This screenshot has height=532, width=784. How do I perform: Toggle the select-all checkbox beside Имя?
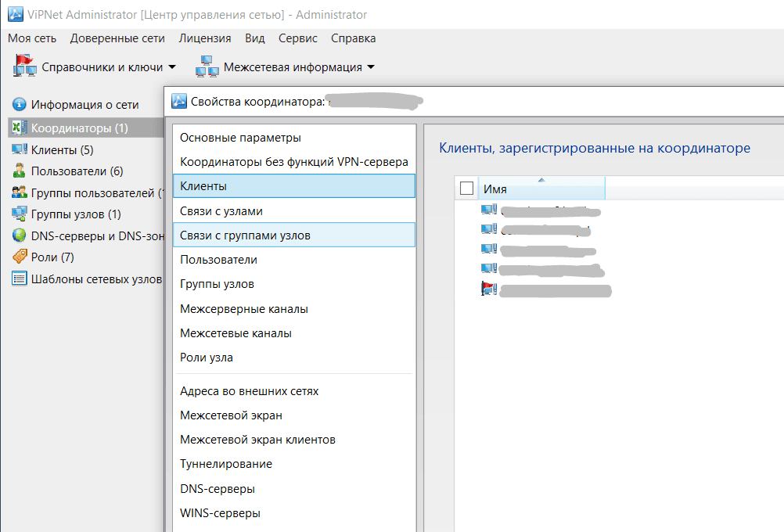[x=467, y=189]
